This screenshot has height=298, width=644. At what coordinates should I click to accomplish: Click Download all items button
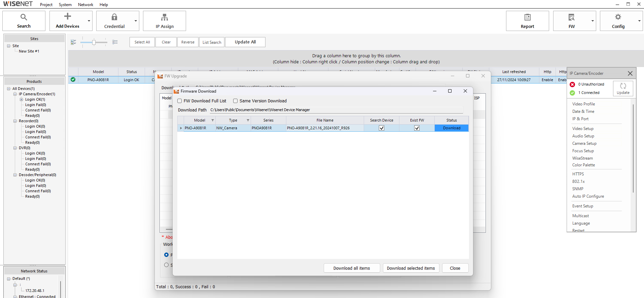[x=352, y=268]
